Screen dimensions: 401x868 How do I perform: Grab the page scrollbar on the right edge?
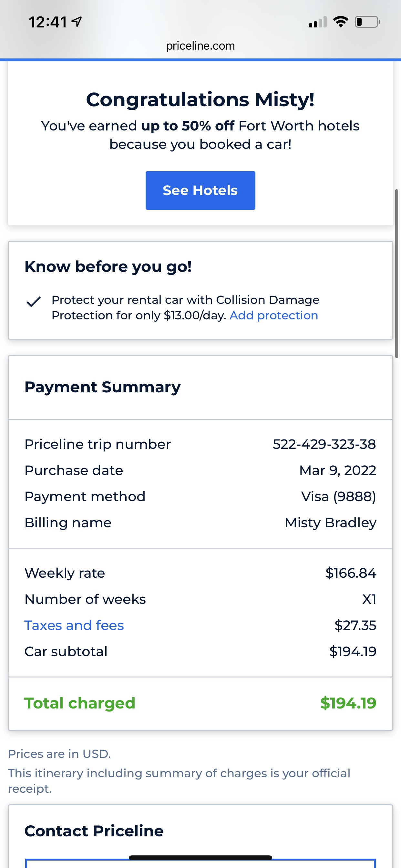pyautogui.click(x=396, y=273)
